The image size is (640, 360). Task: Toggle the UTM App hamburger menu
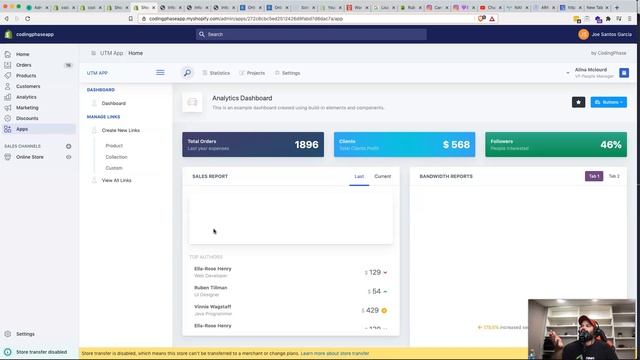pos(160,73)
